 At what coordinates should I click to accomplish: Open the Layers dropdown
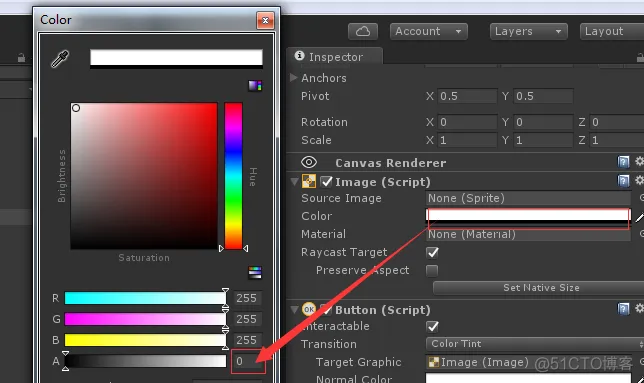(x=529, y=32)
